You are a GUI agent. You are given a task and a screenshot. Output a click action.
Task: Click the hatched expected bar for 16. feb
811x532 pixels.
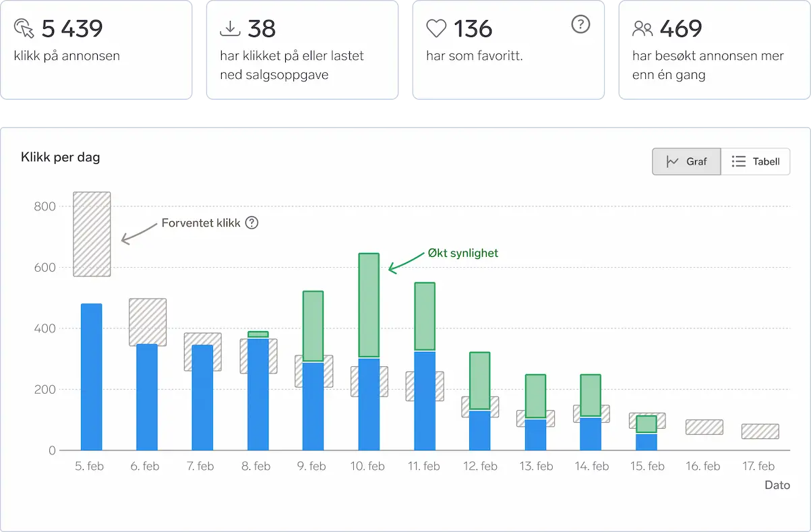click(704, 427)
